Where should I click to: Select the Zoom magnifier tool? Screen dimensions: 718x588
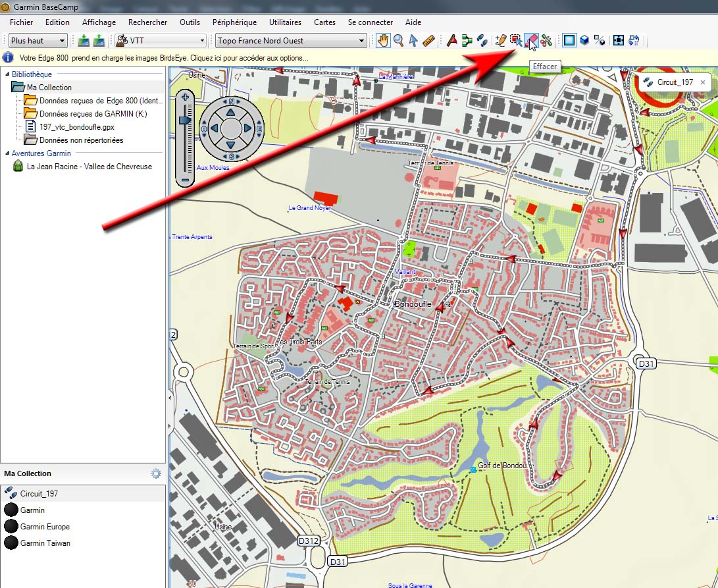pos(398,40)
